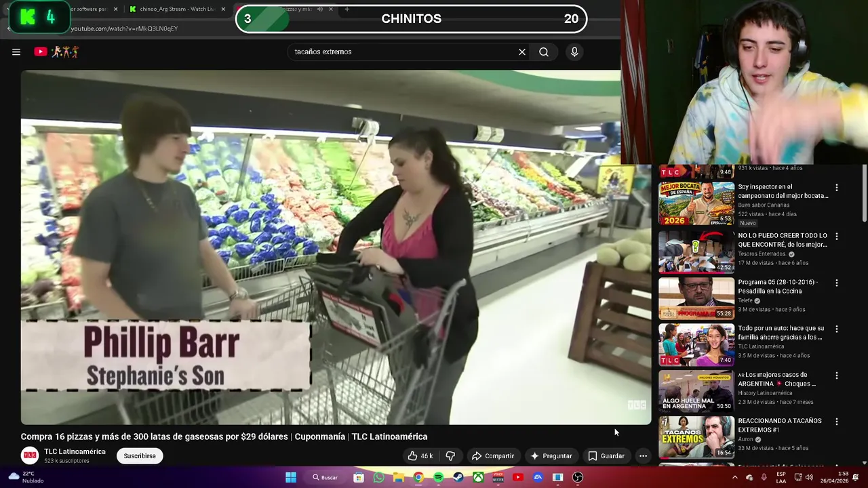The image size is (868, 488).
Task: Open more actions ellipsis under the video
Action: [643, 456]
